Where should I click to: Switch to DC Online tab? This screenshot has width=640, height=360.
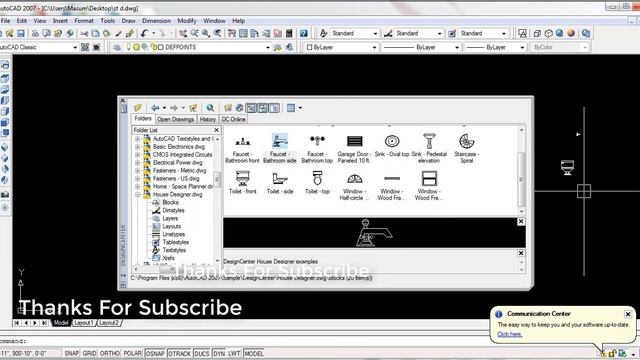233,119
